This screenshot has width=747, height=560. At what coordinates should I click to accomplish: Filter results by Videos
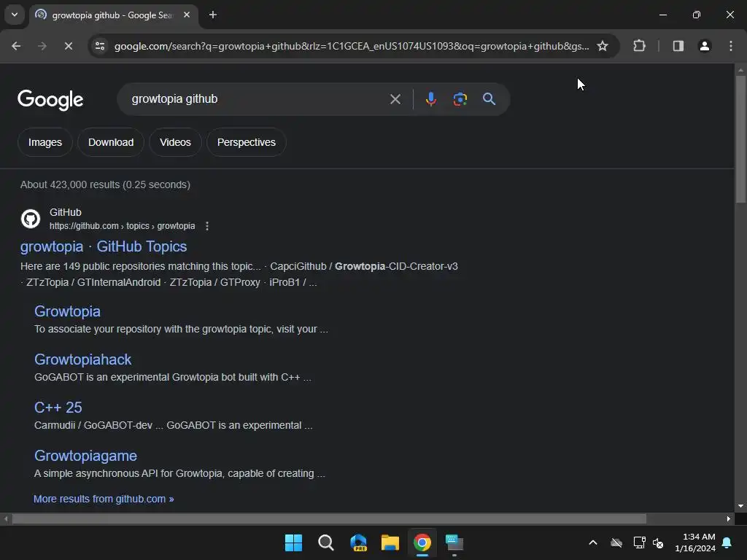tap(175, 142)
